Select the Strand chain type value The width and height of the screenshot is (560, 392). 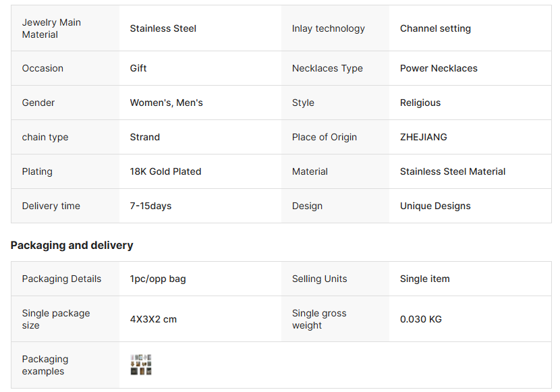[145, 137]
